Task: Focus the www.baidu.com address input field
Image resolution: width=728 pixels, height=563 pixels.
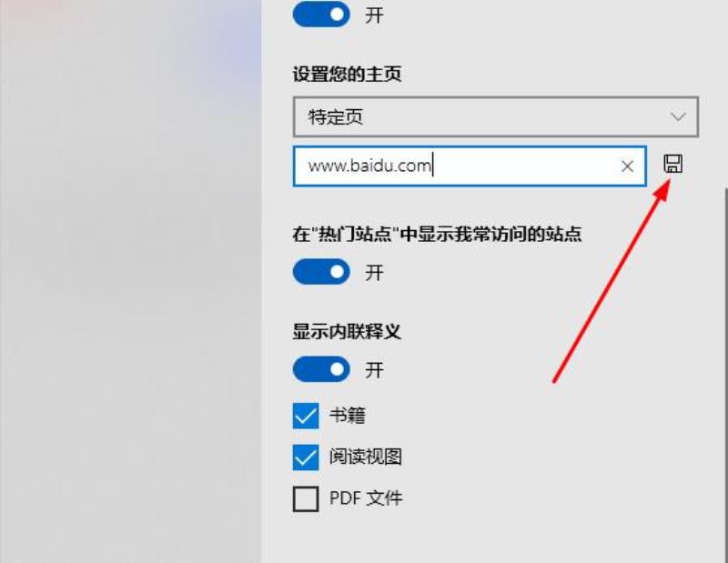Action: point(470,166)
